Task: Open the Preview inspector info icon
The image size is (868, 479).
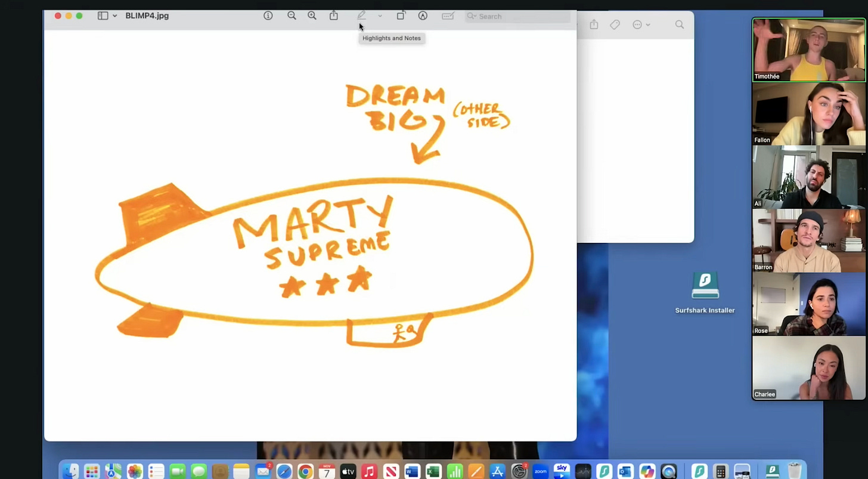Action: [268, 16]
